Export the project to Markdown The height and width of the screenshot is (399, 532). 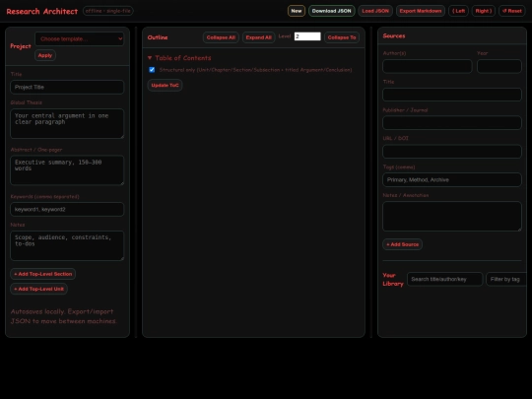pyautogui.click(x=421, y=11)
